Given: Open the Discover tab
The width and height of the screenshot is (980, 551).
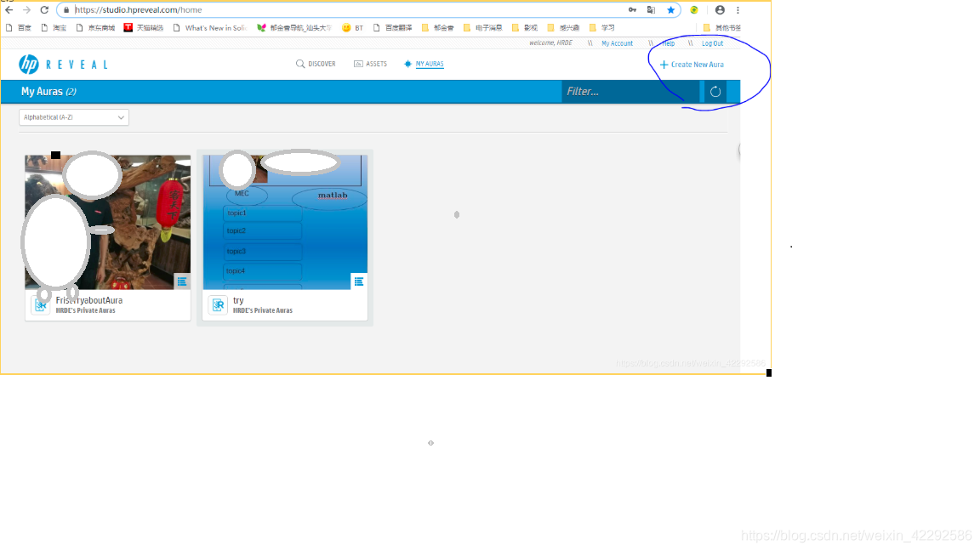Looking at the screenshot, I should click(x=316, y=64).
